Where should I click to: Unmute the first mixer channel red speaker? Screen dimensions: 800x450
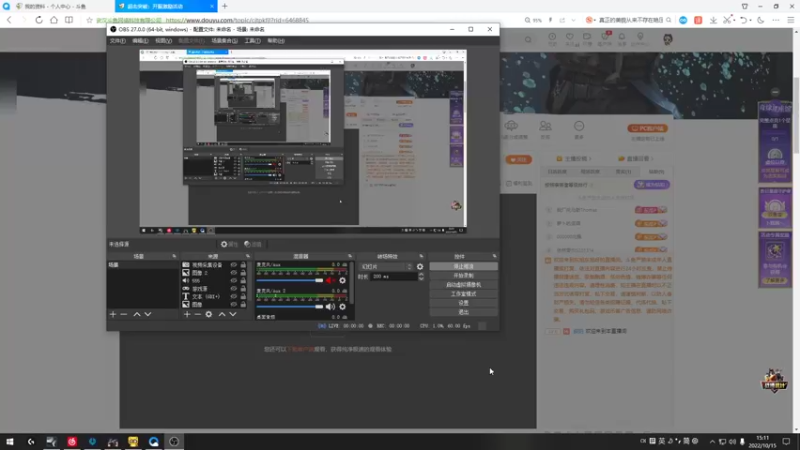pyautogui.click(x=331, y=280)
